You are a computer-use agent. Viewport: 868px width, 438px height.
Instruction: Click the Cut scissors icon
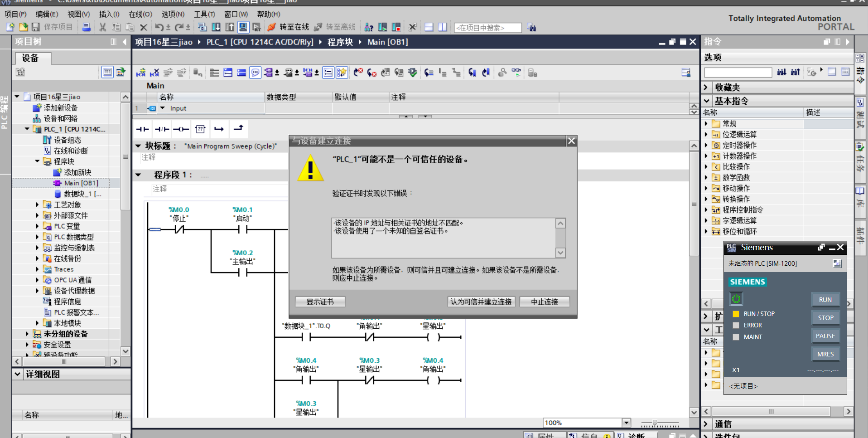[x=103, y=27]
